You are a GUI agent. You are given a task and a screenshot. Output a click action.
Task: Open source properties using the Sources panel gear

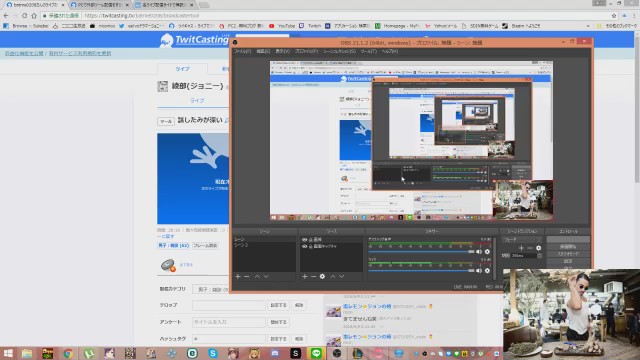click(322, 277)
